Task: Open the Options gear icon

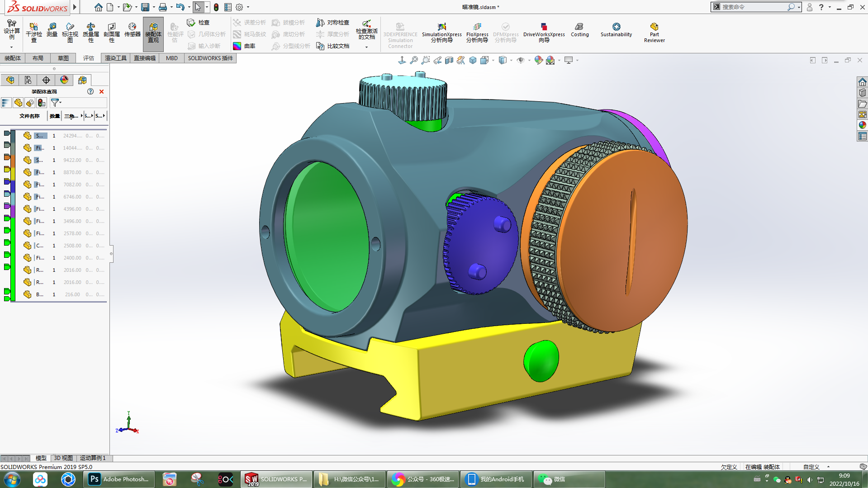Action: point(239,7)
